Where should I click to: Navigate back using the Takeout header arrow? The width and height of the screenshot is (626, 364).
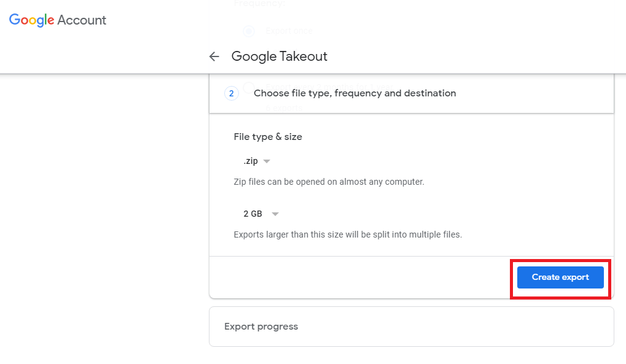[214, 56]
